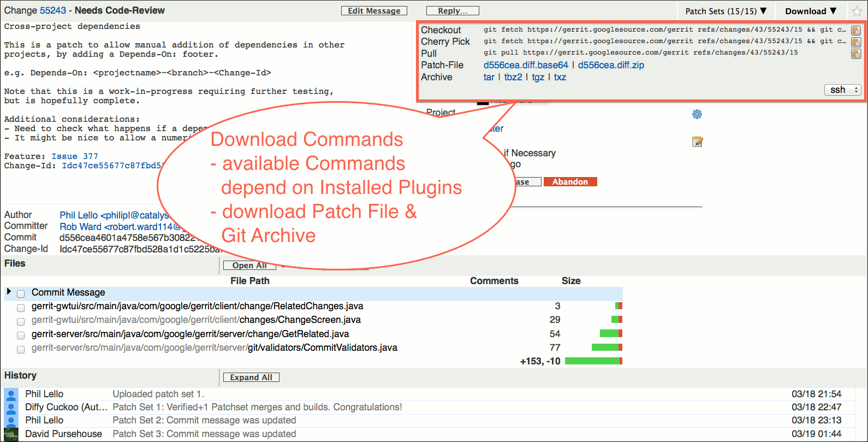Copy the Pull command to clipboard
Screen dimensions: 868x442
[855, 54]
